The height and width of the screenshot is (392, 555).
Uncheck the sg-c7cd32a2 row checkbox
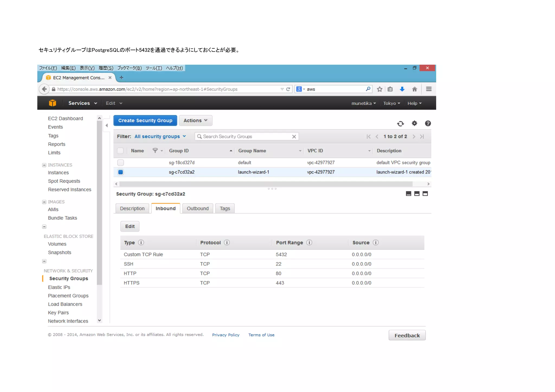(x=121, y=172)
